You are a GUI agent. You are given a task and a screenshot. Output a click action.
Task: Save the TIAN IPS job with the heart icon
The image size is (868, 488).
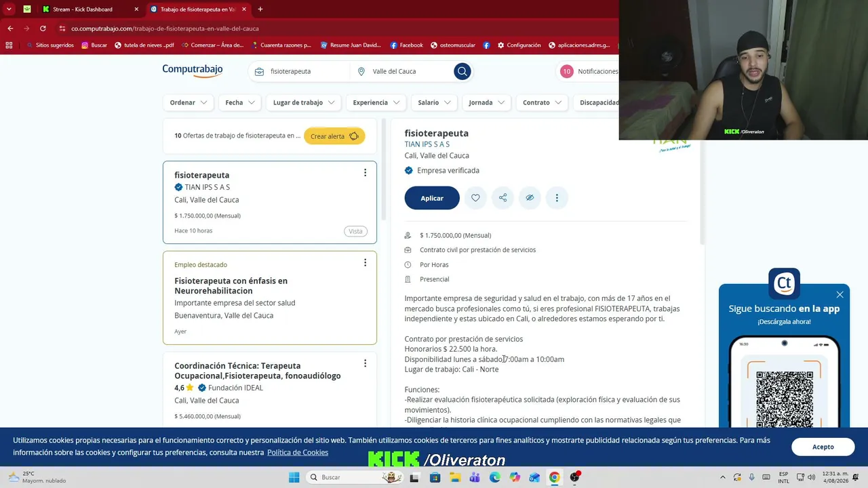pos(475,198)
